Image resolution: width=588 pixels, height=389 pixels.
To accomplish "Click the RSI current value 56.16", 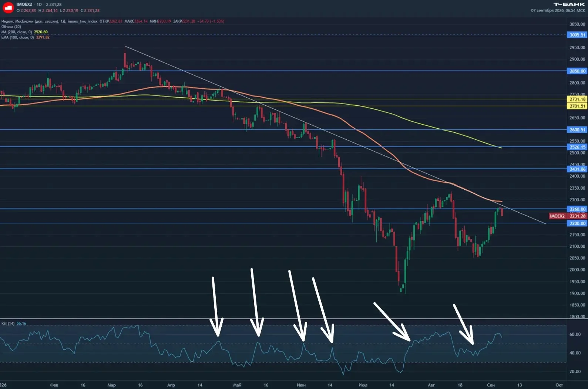I will (21, 324).
